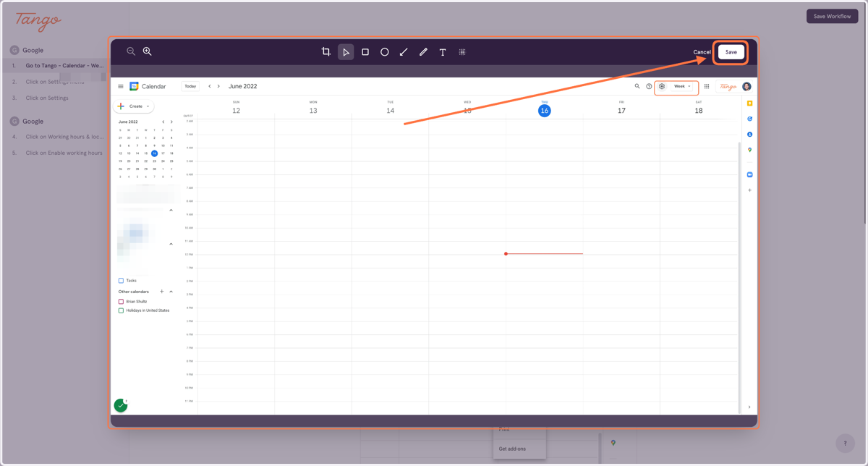Select the Pencil freehand tool

423,52
